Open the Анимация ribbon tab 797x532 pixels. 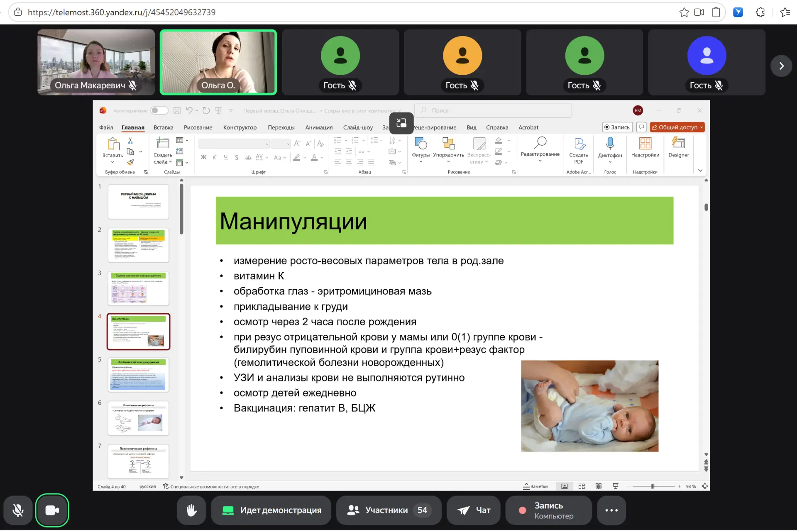(x=319, y=127)
